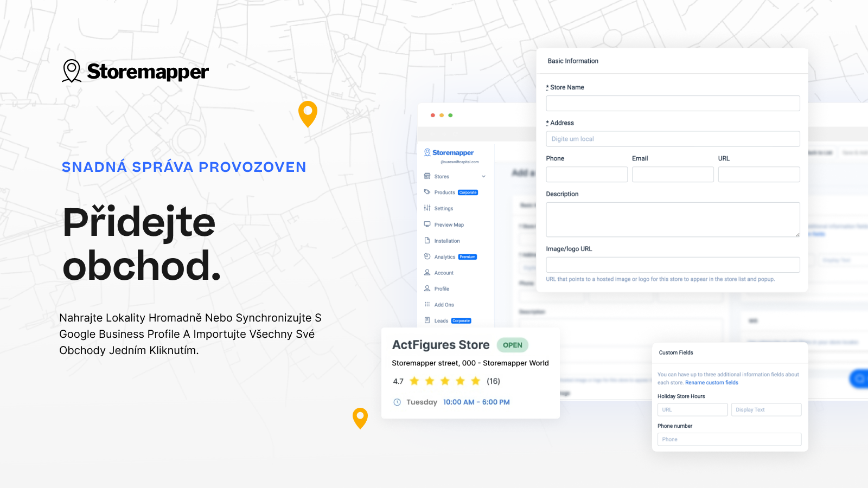Expand the Stores menu chevron
The height and width of the screenshot is (488, 868).
click(483, 176)
